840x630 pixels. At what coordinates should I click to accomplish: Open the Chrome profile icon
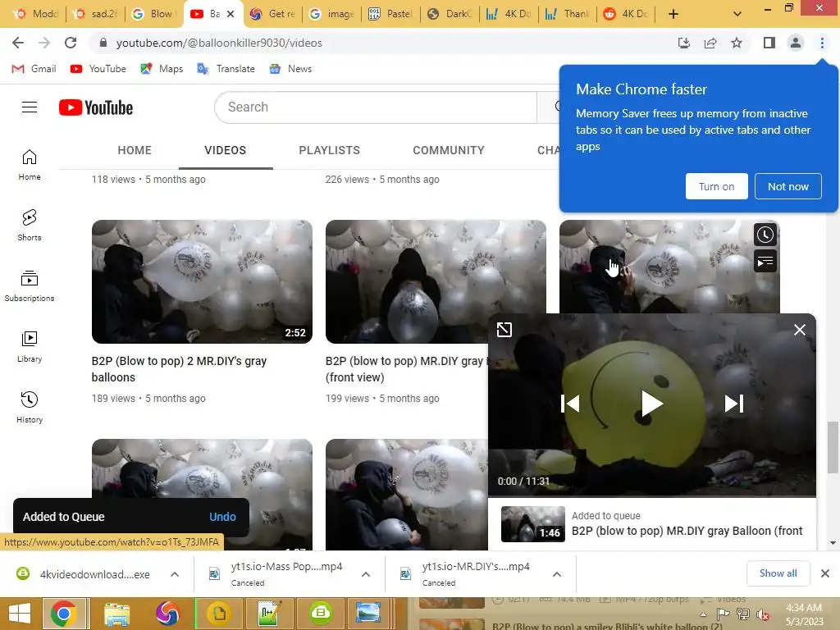point(796,43)
